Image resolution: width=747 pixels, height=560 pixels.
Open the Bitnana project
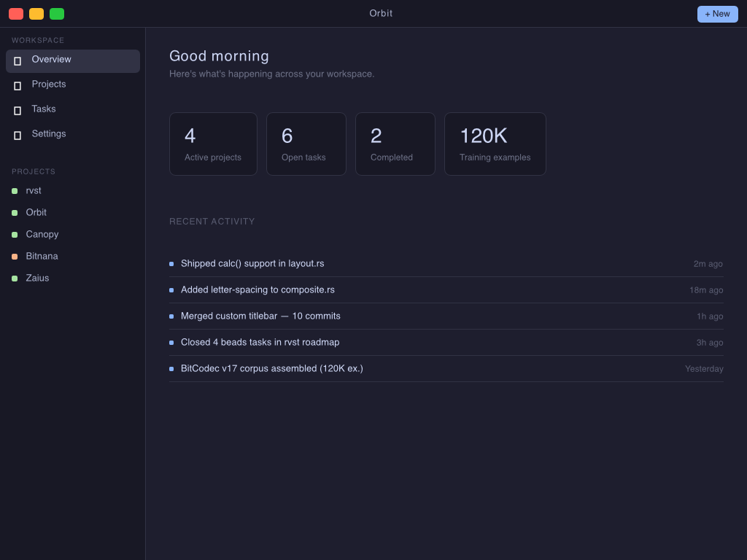pos(42,256)
